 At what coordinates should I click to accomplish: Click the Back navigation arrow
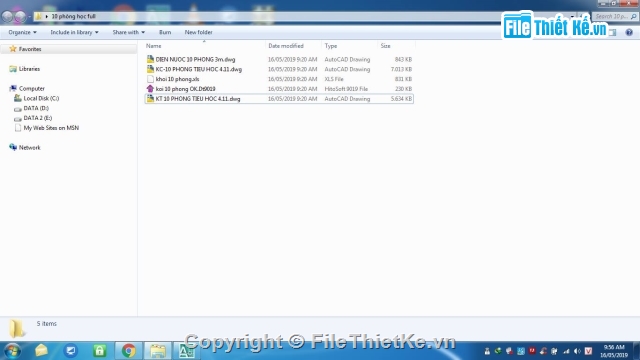point(7,16)
